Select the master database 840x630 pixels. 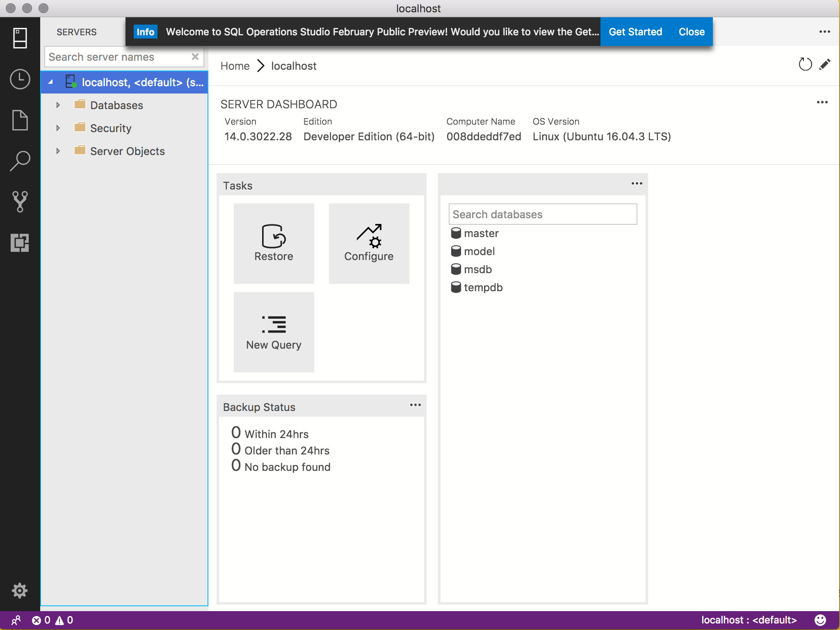pos(480,234)
